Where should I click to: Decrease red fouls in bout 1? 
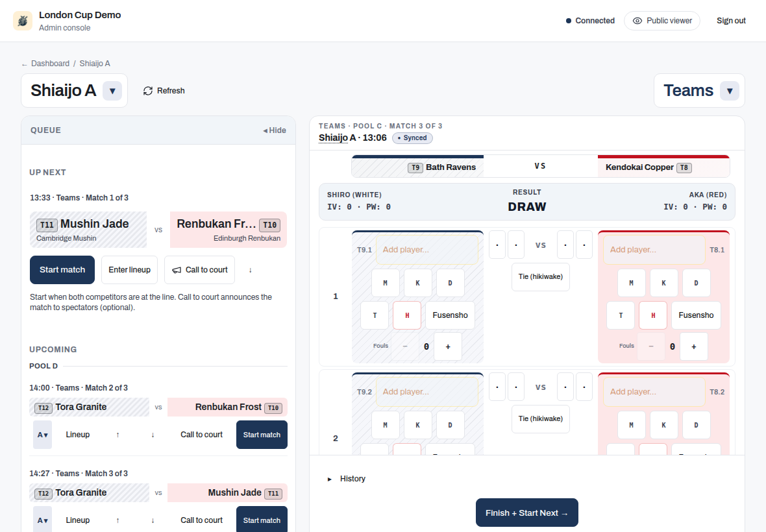coord(650,346)
